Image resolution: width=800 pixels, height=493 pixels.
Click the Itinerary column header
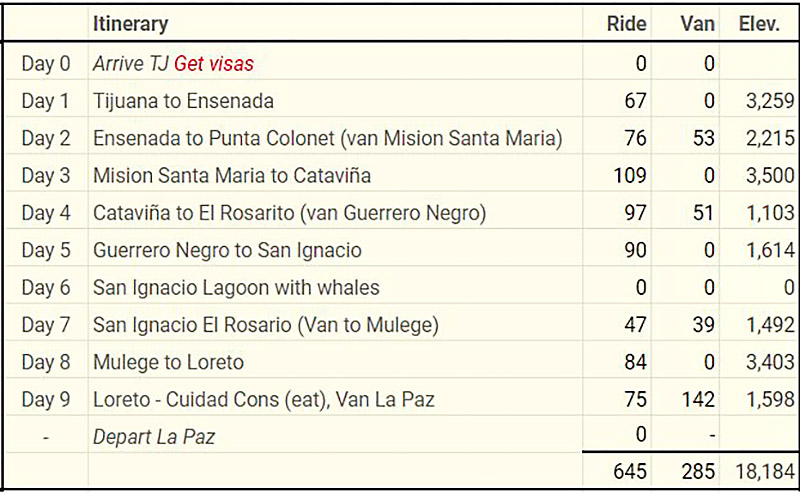point(130,24)
